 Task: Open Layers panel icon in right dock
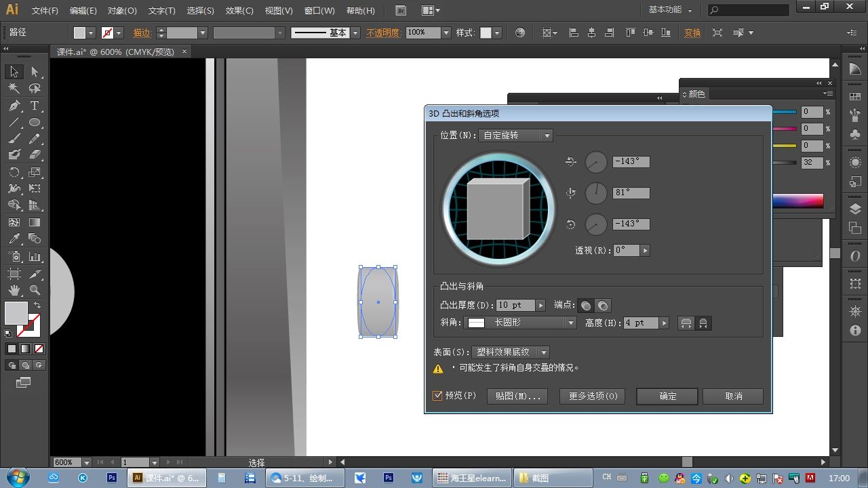[x=855, y=209]
